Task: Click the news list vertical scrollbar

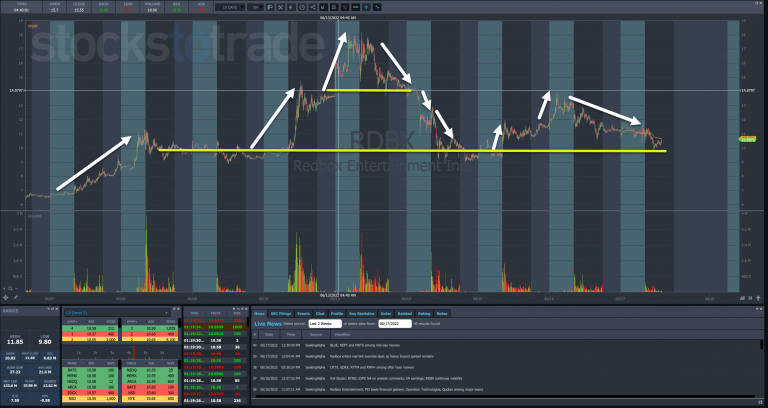Action: pyautogui.click(x=762, y=345)
